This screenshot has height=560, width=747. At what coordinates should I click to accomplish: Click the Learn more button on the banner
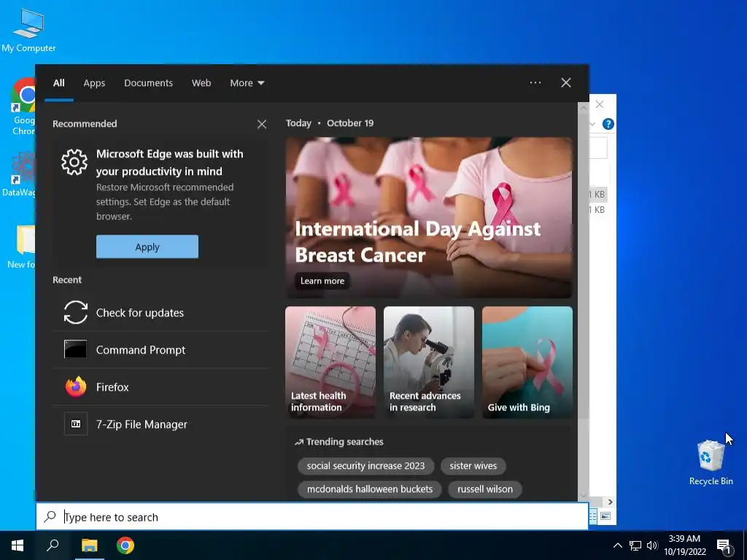[322, 281]
